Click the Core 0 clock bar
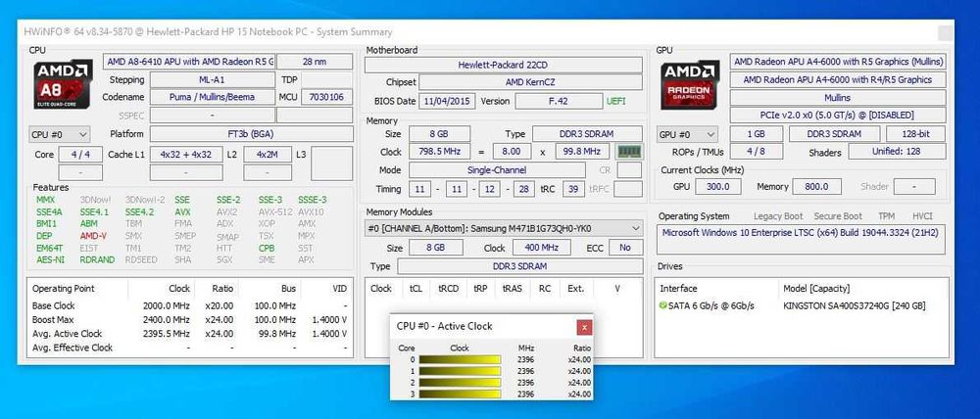 (460, 359)
